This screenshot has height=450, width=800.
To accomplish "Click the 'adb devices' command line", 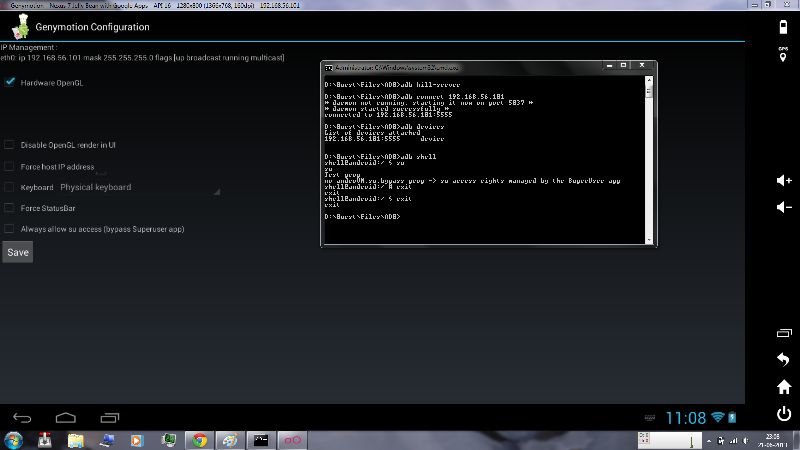I will click(384, 127).
